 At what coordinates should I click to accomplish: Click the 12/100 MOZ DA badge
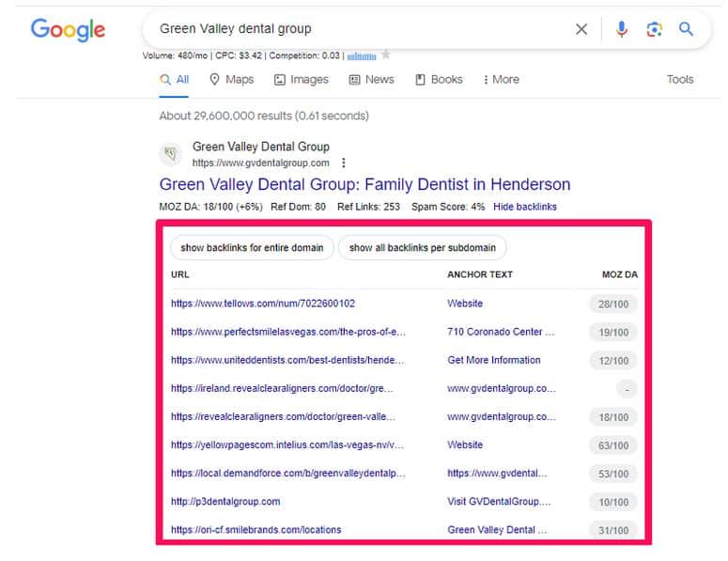click(x=612, y=361)
